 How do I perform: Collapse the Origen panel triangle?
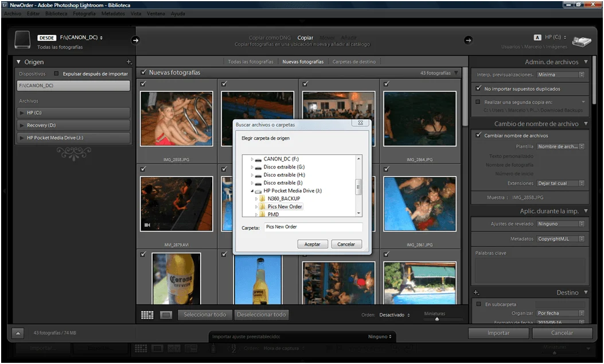pyautogui.click(x=18, y=61)
